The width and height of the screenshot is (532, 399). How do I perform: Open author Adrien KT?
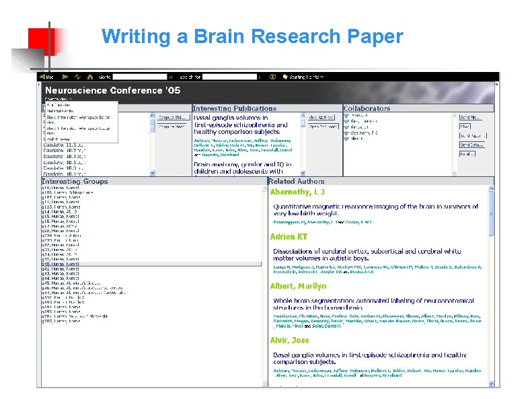(x=289, y=236)
